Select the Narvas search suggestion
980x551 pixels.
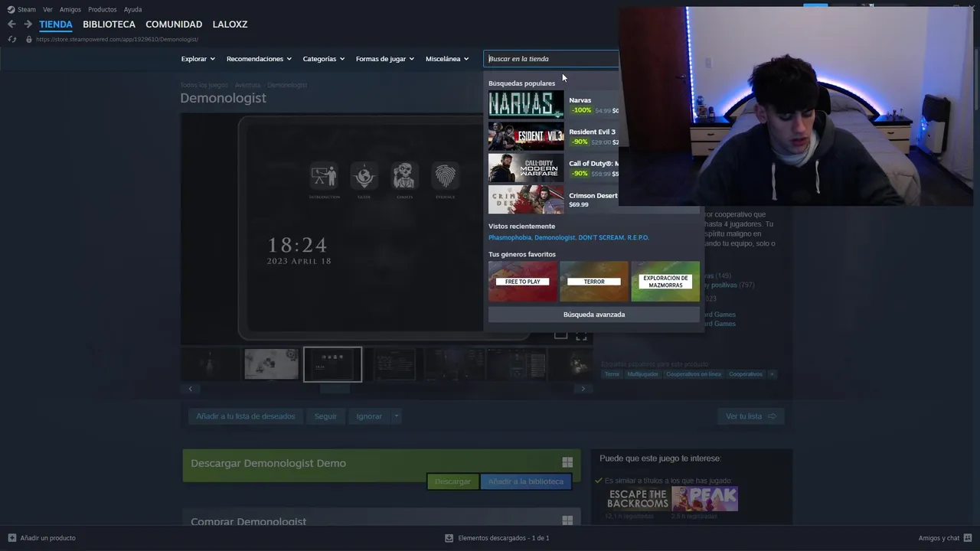pos(554,104)
